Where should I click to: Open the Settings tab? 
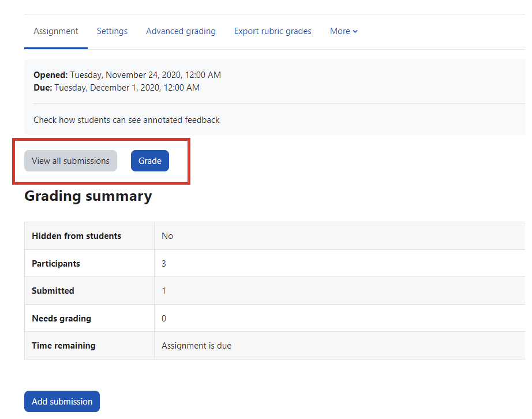point(112,31)
